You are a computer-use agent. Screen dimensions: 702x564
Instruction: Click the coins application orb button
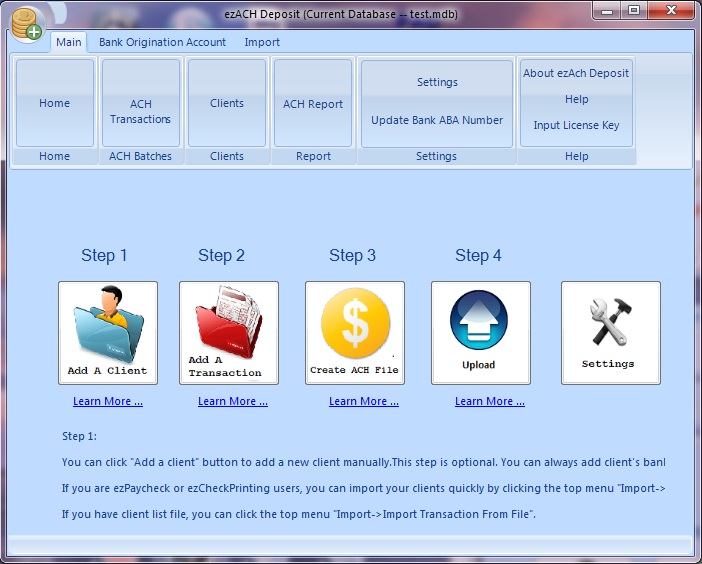click(27, 24)
